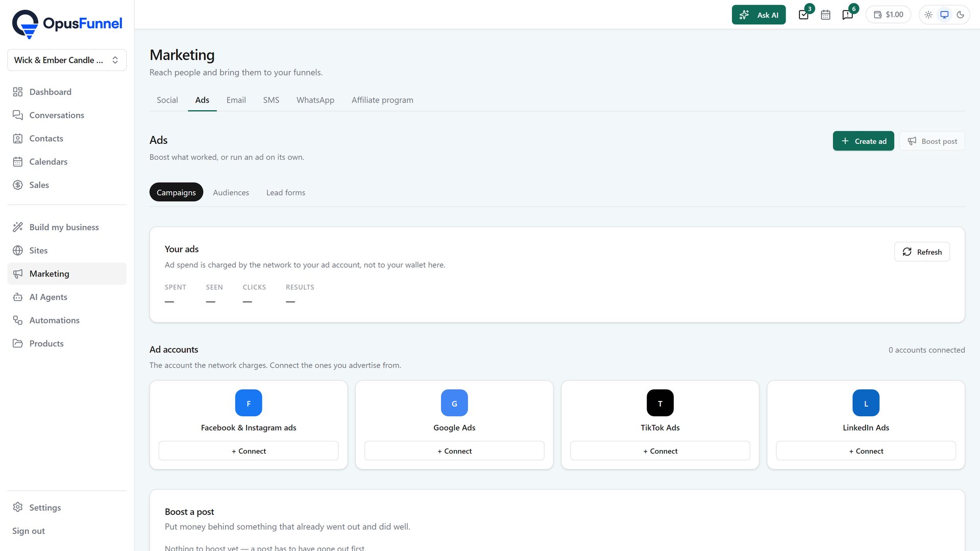Select the Ads tab

[x=202, y=101]
